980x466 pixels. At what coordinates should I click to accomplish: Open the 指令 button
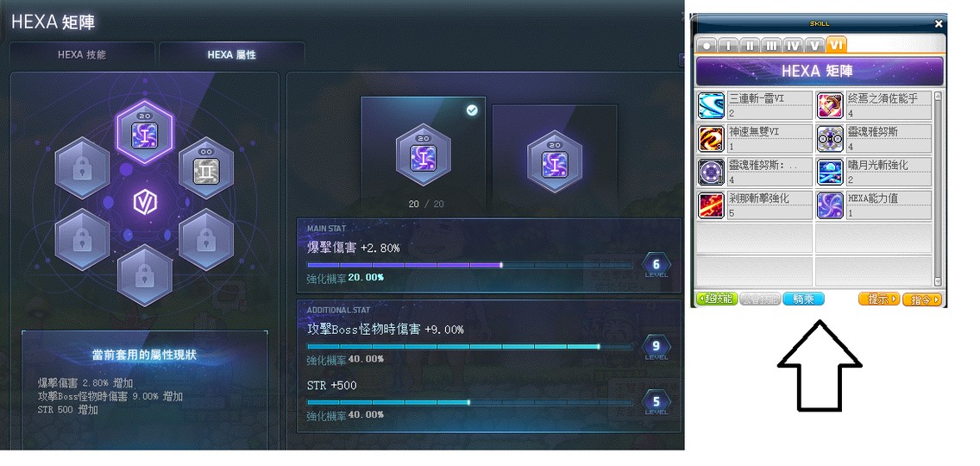(x=921, y=299)
